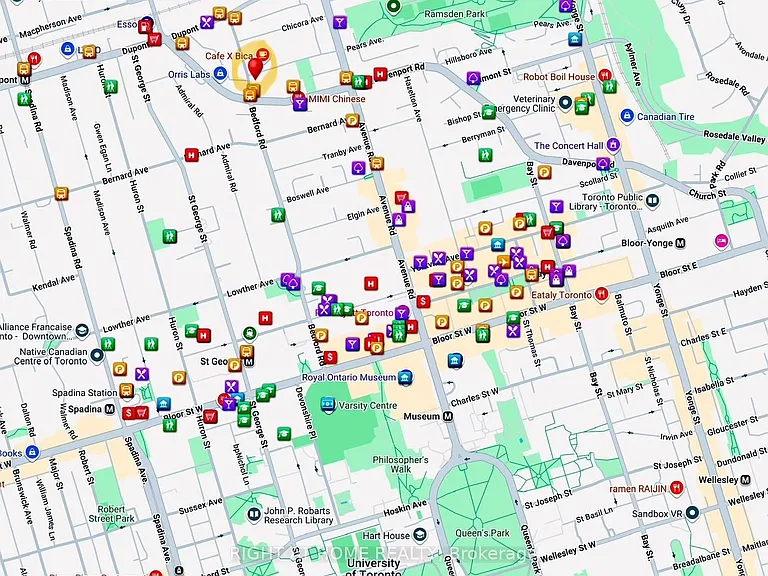Select the Varsity Centre stadium icon
The image size is (768, 576).
click(x=328, y=405)
